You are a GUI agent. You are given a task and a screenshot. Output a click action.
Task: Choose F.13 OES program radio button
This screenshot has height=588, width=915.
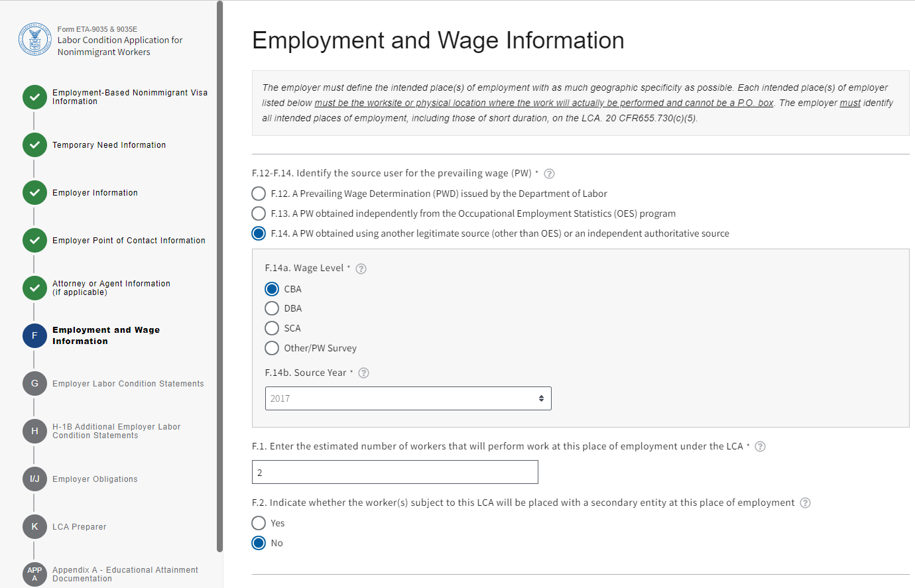pos(259,213)
